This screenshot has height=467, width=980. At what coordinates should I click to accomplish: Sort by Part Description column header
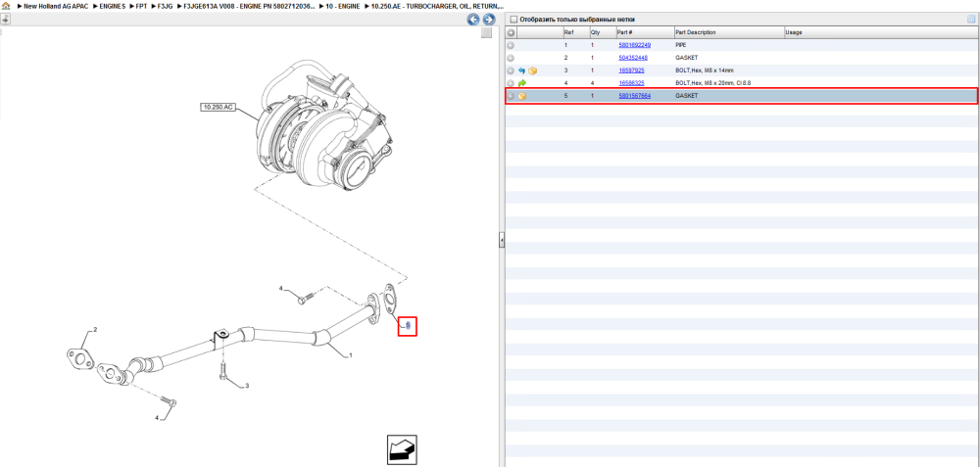[x=729, y=32]
